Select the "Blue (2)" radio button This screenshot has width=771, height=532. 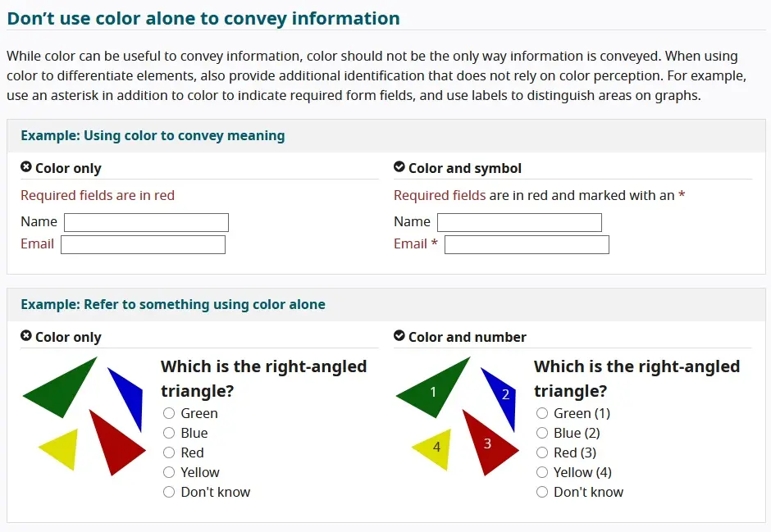click(x=542, y=433)
